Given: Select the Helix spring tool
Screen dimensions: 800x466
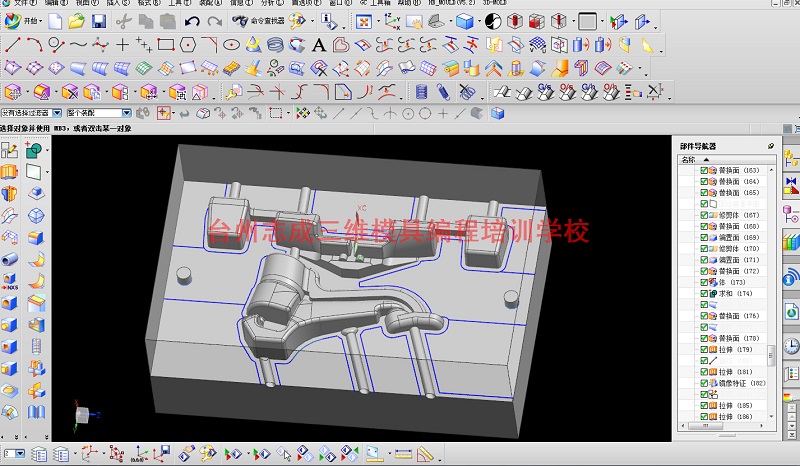Looking at the screenshot, I should tap(276, 45).
